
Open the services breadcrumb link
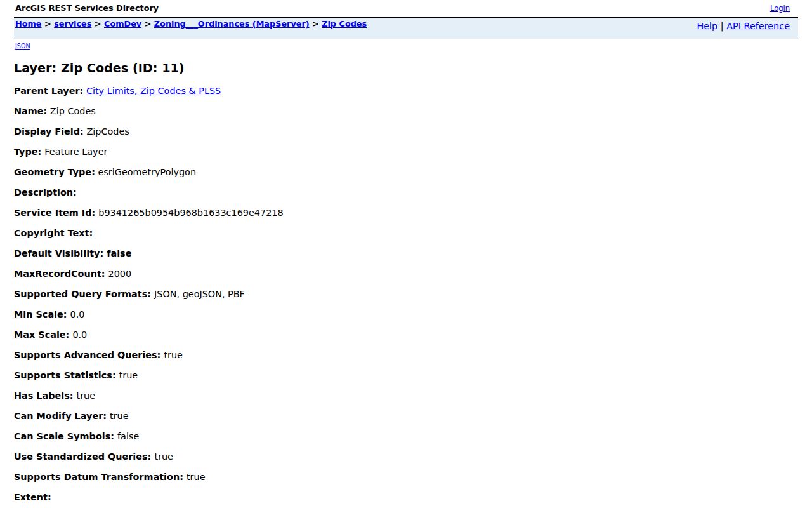point(72,24)
